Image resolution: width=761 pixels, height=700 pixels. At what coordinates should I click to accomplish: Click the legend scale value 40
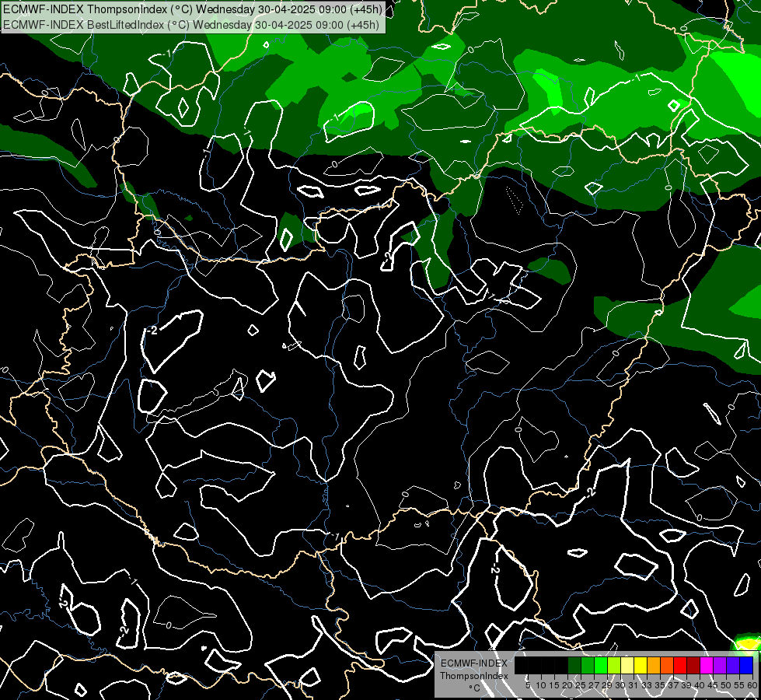click(700, 685)
